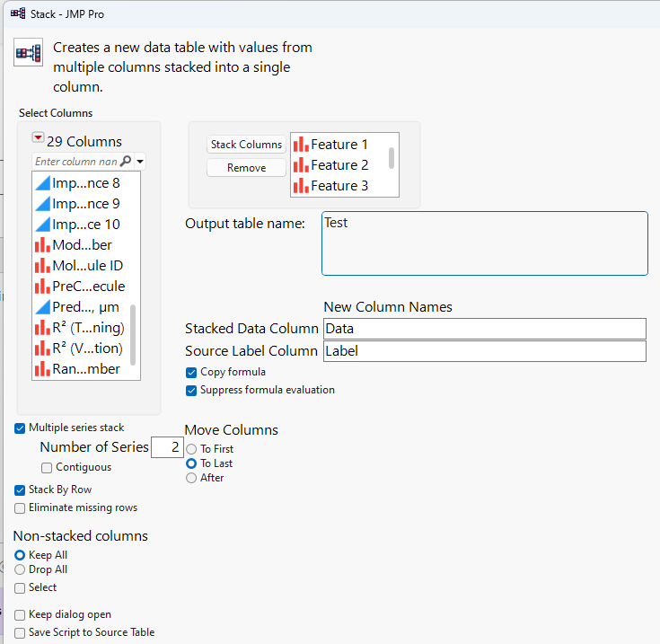This screenshot has width=660, height=644.
Task: Open the column filter options dropdown arrow
Action: [140, 161]
